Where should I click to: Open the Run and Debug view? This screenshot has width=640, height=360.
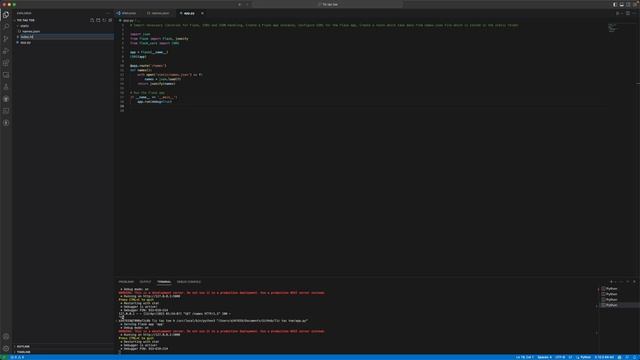point(6,51)
